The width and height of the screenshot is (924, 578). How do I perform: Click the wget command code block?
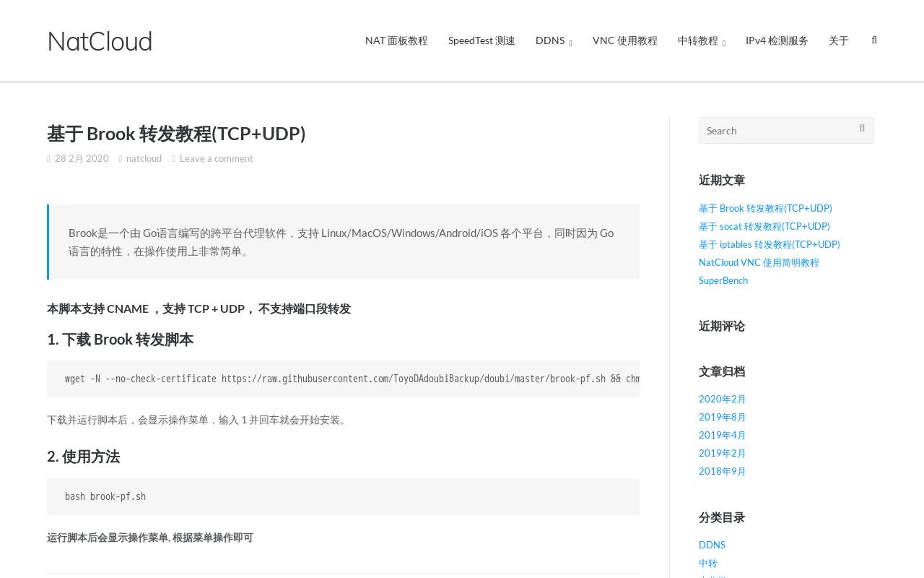point(343,379)
